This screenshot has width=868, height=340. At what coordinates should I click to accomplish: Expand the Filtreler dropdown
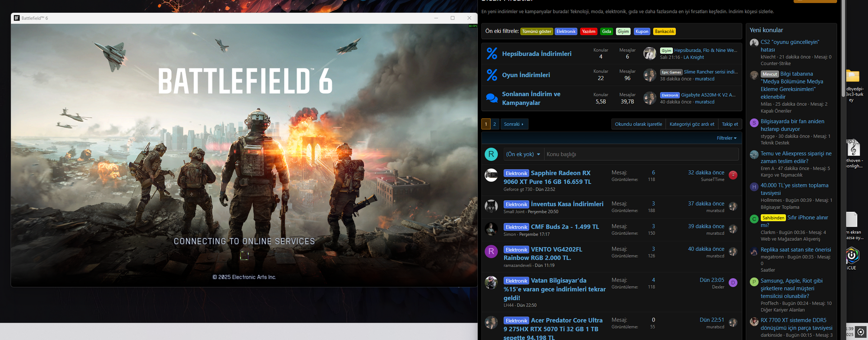point(726,138)
